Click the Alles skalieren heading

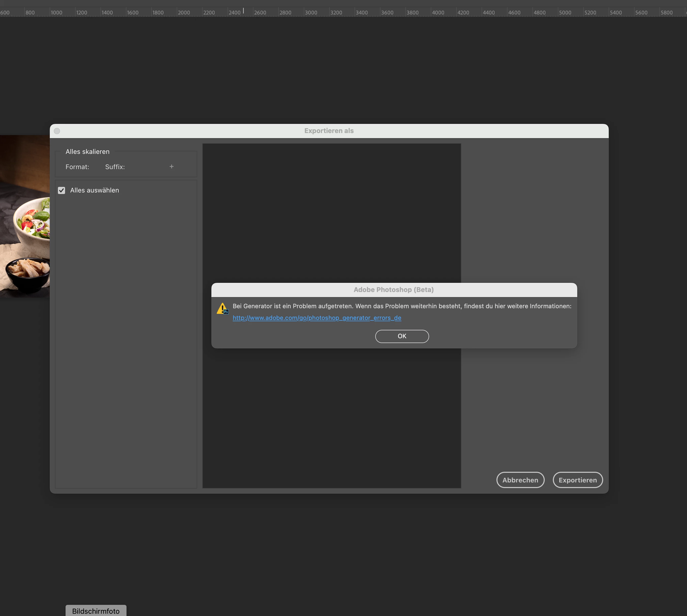click(x=87, y=152)
